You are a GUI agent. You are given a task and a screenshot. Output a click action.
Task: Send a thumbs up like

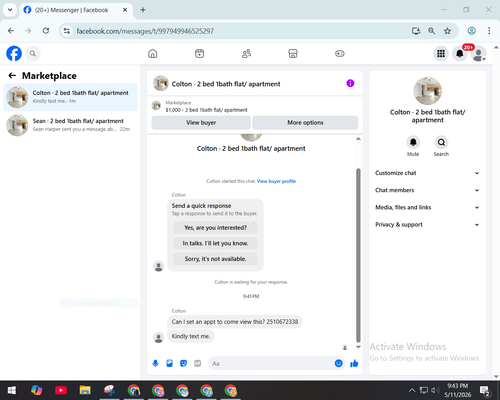pos(354,363)
